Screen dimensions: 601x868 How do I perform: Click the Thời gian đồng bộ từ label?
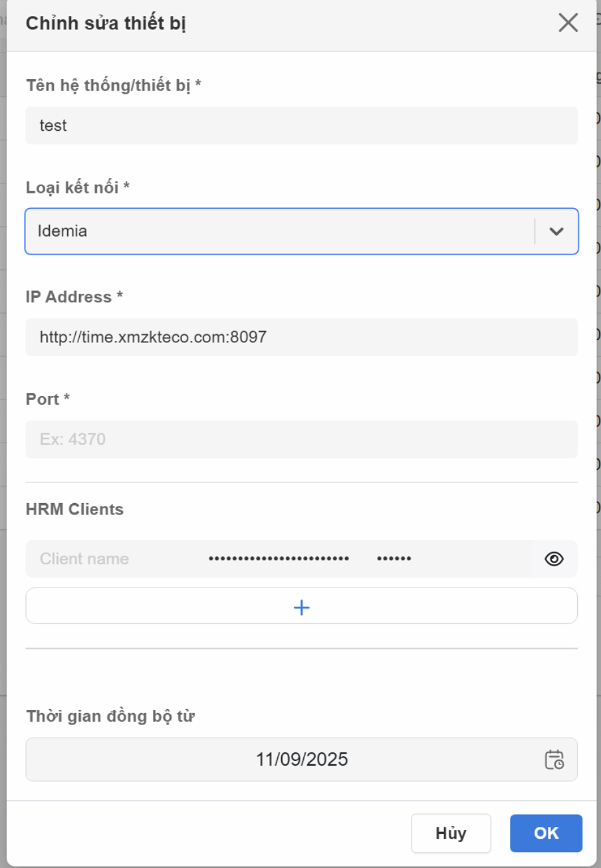(x=110, y=716)
